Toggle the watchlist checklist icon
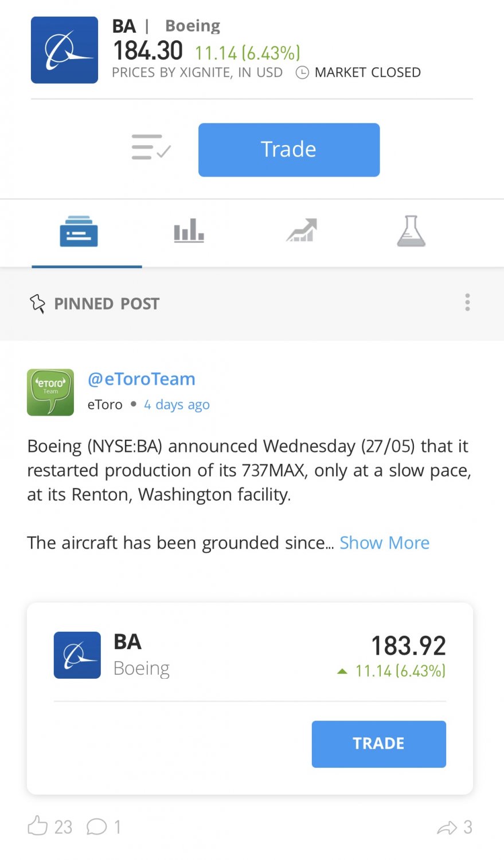This screenshot has height=860, width=504. coord(151,147)
